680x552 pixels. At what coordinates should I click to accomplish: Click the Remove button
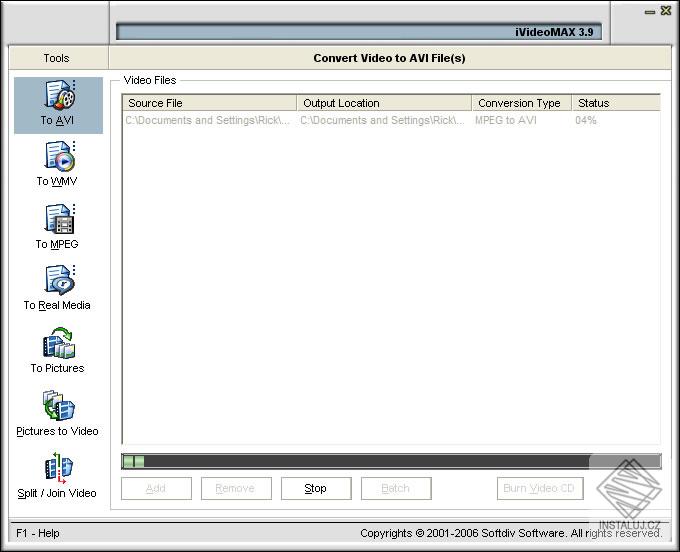236,489
